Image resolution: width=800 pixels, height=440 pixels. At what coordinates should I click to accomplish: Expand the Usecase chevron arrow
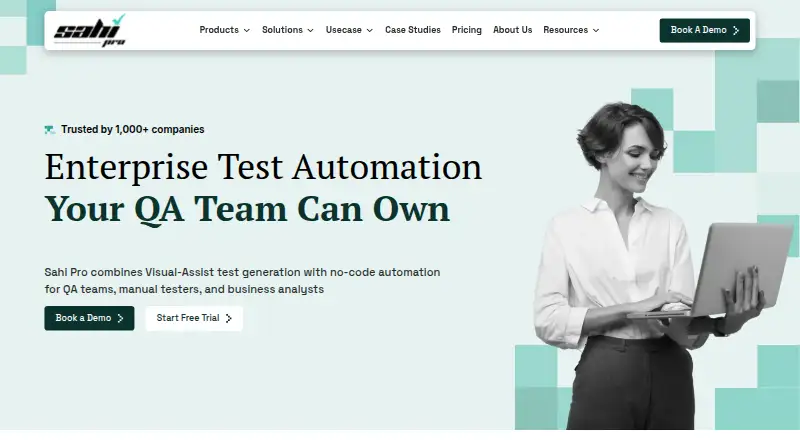click(x=370, y=31)
